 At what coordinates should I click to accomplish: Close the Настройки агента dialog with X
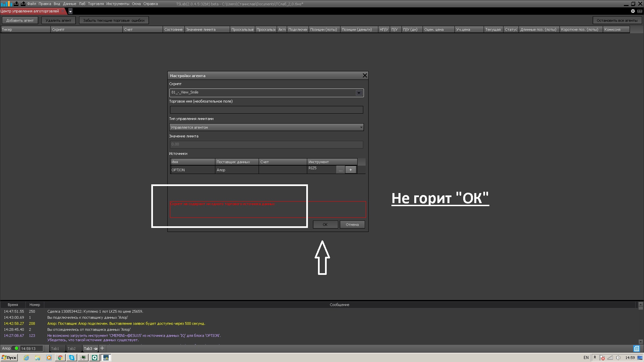point(365,75)
